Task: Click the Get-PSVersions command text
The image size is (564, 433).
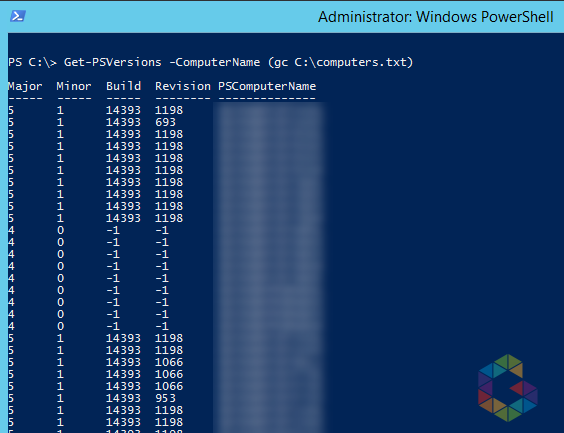Action: pos(113,62)
